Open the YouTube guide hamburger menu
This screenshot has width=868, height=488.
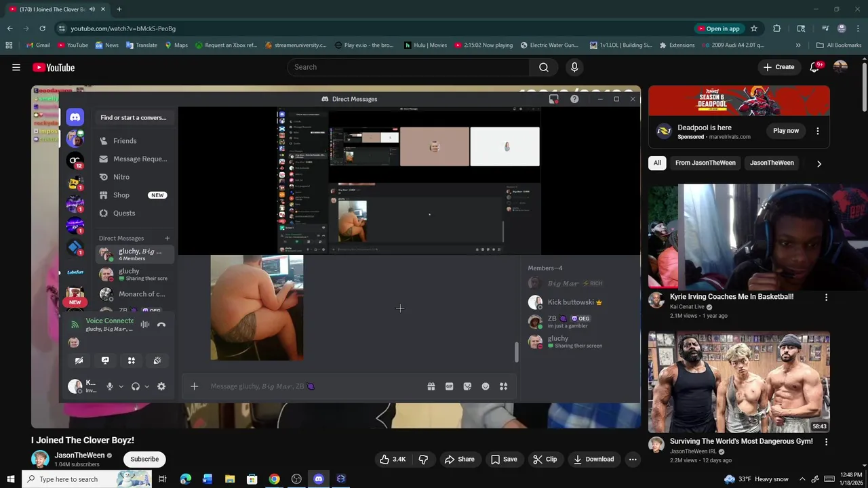point(16,67)
